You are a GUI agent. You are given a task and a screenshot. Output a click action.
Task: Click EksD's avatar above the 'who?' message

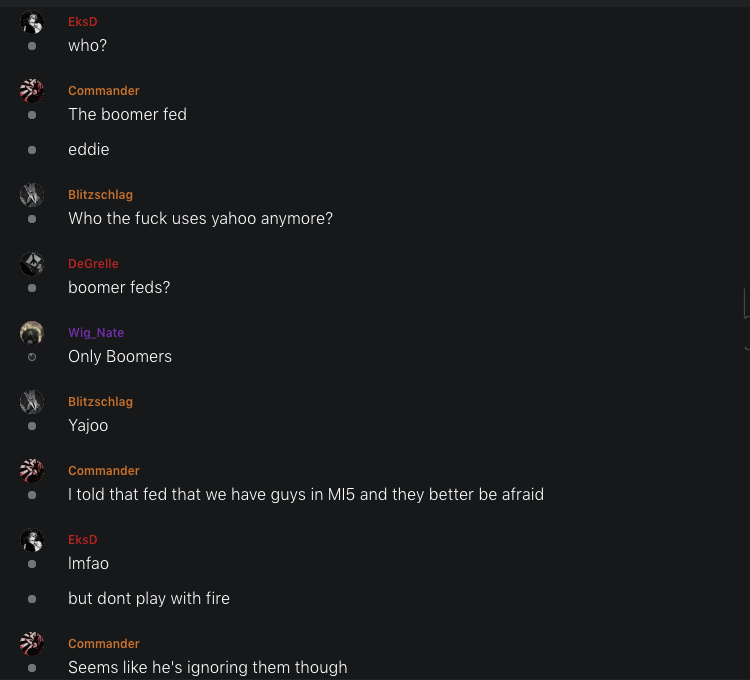pyautogui.click(x=32, y=23)
